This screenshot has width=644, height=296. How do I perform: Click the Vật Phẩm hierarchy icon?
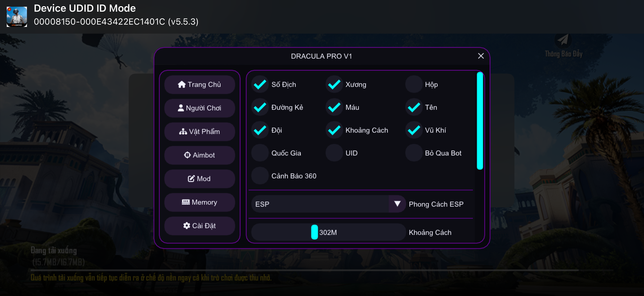(x=183, y=132)
